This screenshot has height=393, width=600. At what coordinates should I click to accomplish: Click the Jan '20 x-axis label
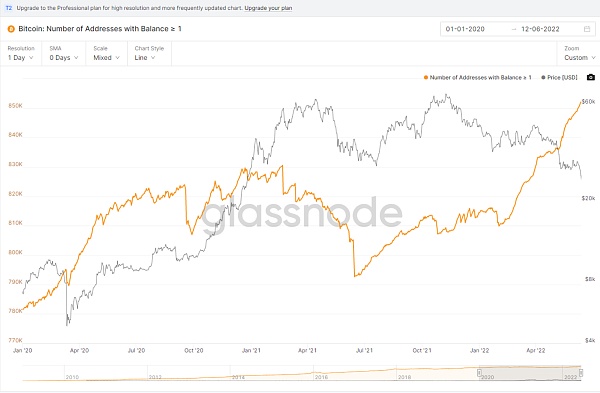23,351
